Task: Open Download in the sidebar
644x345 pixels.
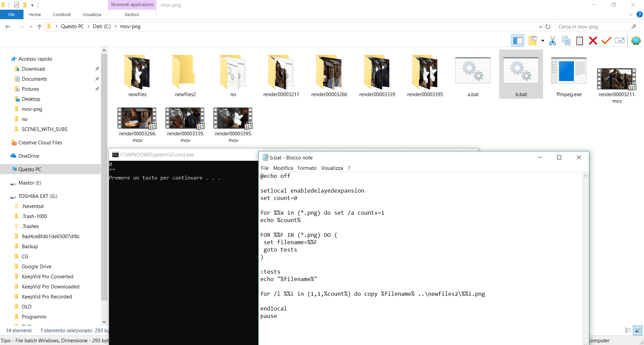Action: (33, 69)
